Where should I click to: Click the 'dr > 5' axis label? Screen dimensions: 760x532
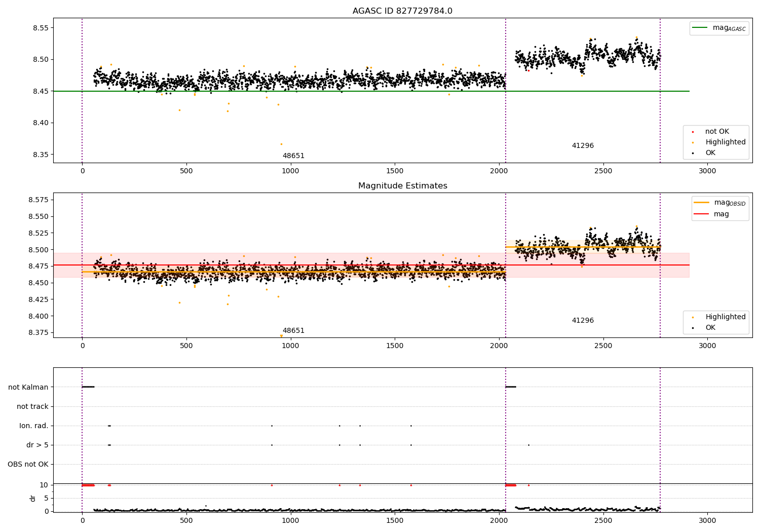point(37,445)
